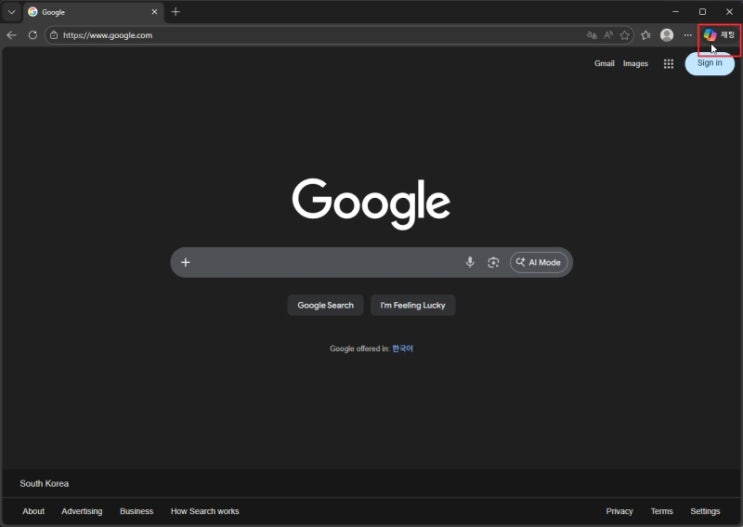This screenshot has width=743, height=527.
Task: Open the Favorites list button
Action: click(646, 35)
